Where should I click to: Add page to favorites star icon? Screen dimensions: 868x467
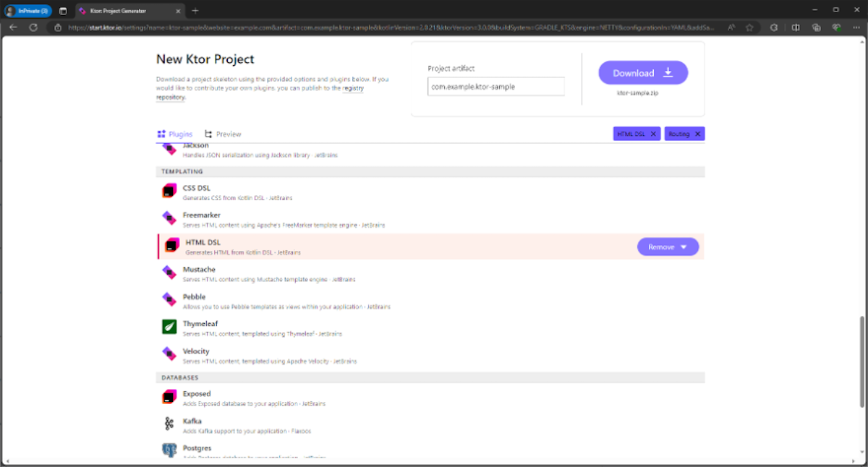point(750,27)
